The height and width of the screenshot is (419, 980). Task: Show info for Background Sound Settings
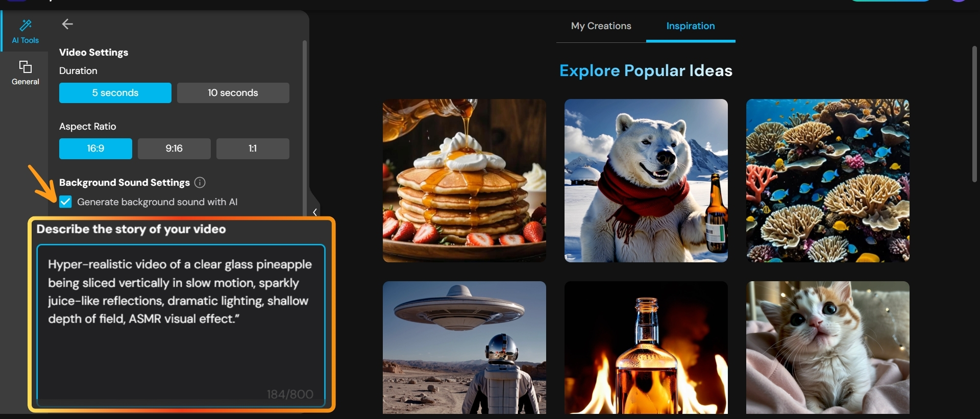[x=200, y=182]
